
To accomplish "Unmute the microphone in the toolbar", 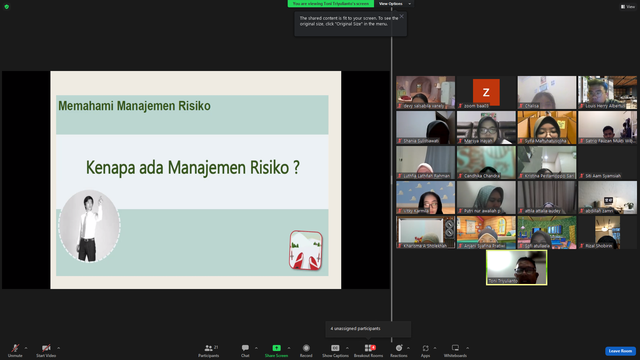I will (15, 350).
